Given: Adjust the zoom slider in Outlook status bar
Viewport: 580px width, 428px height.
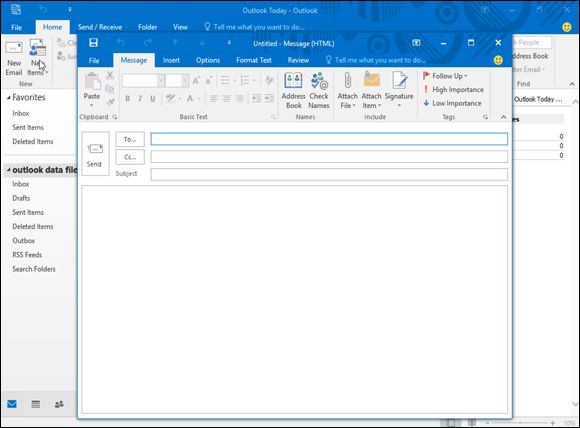Looking at the screenshot, I should point(520,422).
